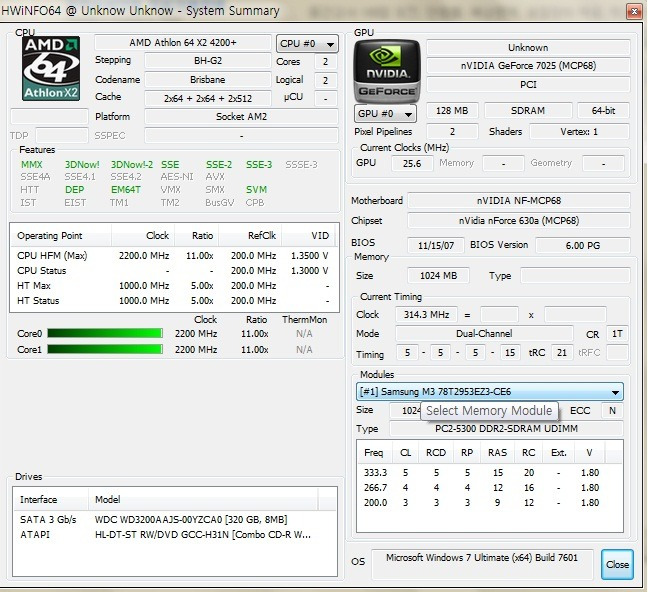This screenshot has width=648, height=592.
Task: Open the CPU #0 selector dropdown
Action: [x=307, y=43]
